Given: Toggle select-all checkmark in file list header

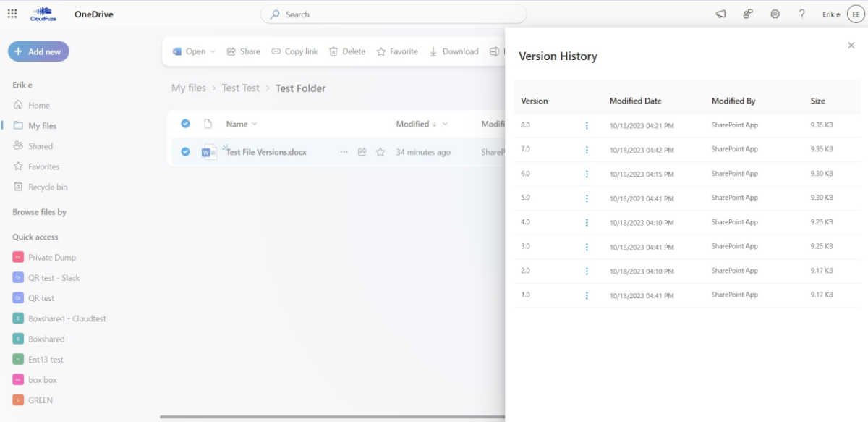Looking at the screenshot, I should (x=185, y=123).
